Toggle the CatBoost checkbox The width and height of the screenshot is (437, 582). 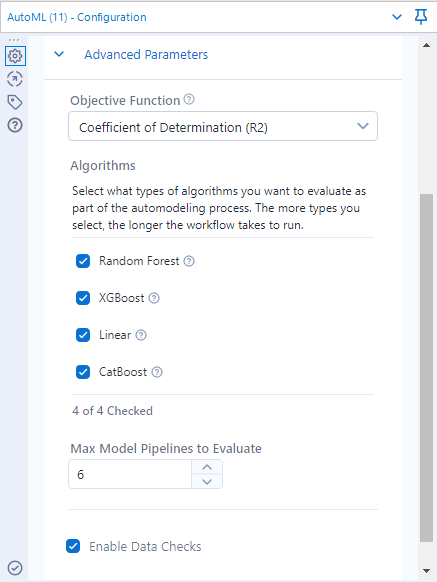point(83,372)
